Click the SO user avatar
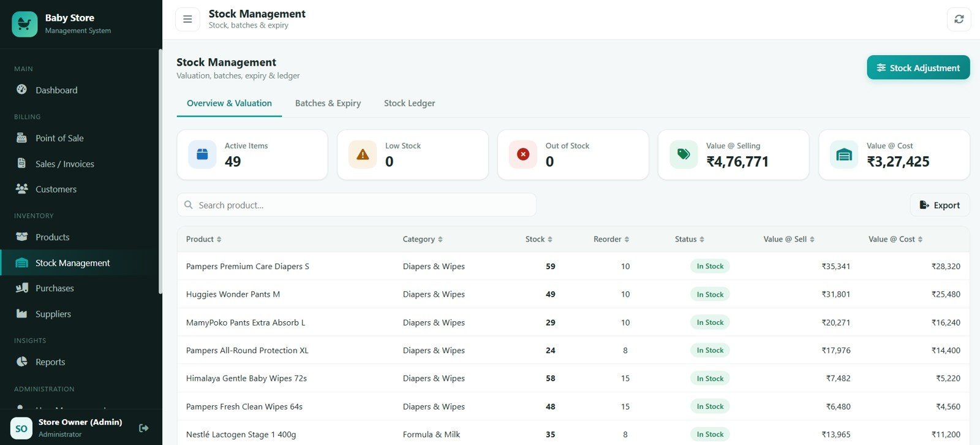 (21, 428)
